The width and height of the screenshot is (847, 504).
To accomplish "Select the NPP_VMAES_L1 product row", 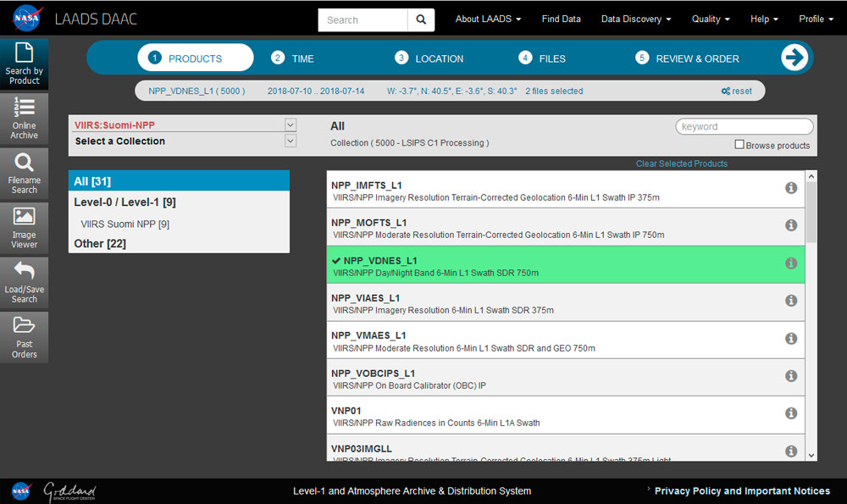I will click(566, 340).
